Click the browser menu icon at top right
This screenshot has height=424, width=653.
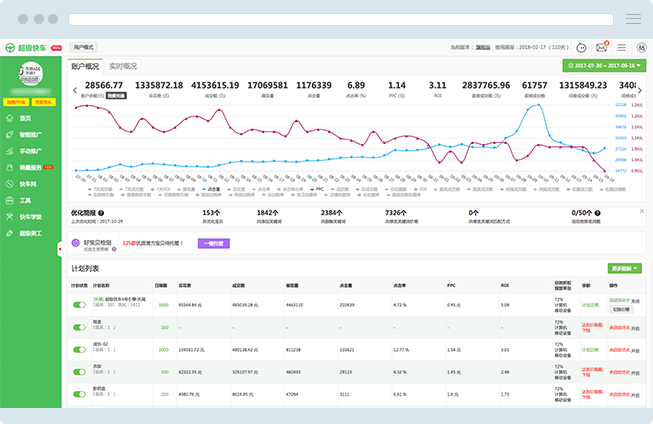coord(633,19)
